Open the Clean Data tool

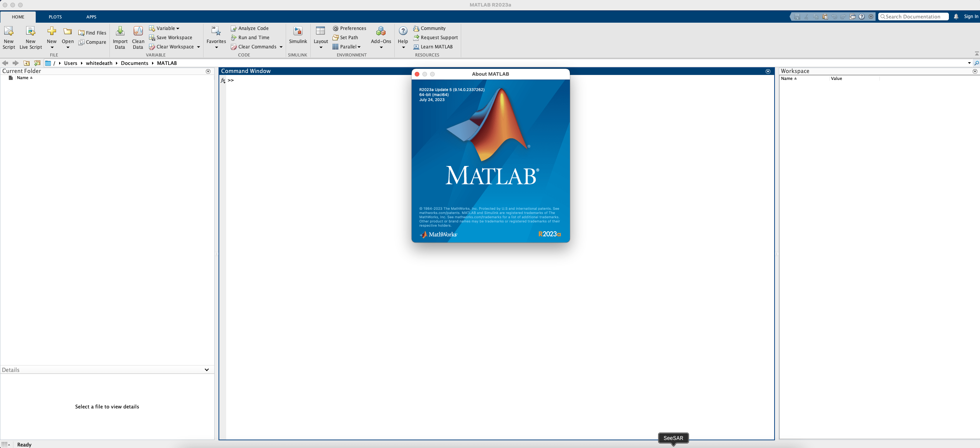click(x=138, y=37)
